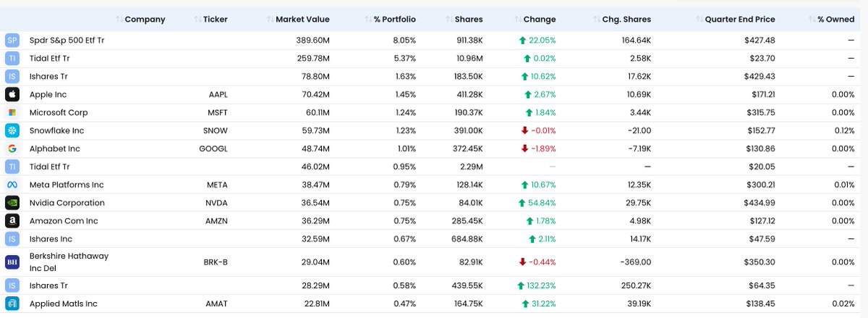Click the Berkshire Hathaway BH logo icon

(12, 262)
